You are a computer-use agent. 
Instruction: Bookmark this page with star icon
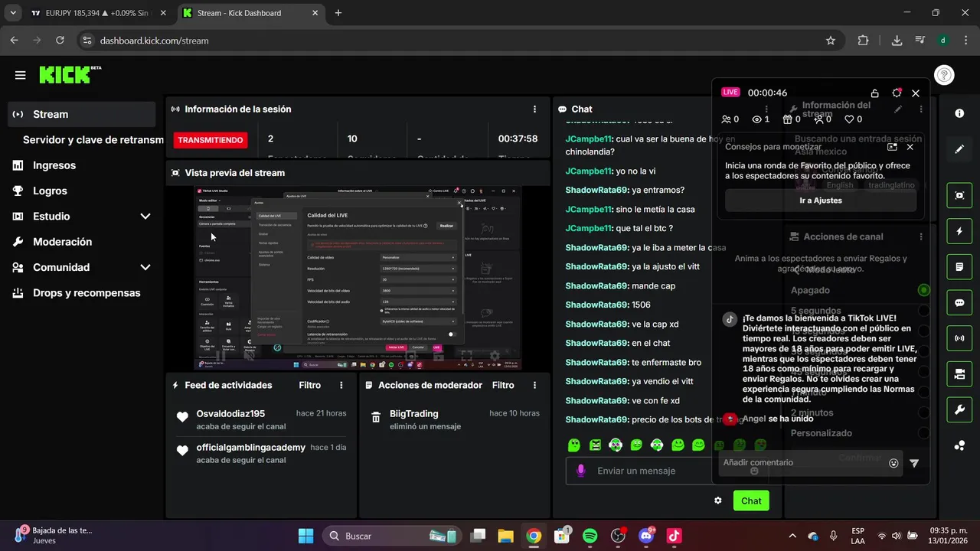coord(831,41)
